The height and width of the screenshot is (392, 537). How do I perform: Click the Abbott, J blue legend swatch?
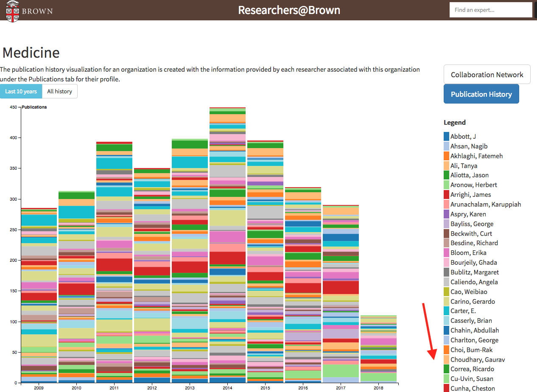point(446,137)
